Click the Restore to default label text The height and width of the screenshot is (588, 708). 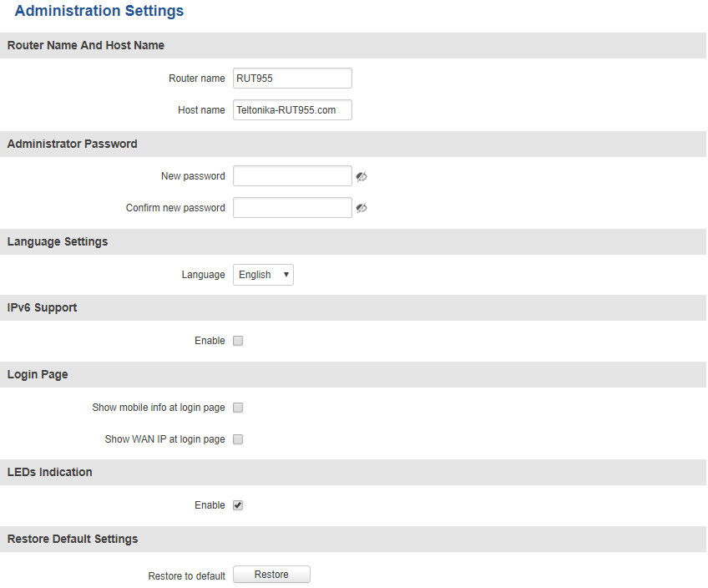186,575
